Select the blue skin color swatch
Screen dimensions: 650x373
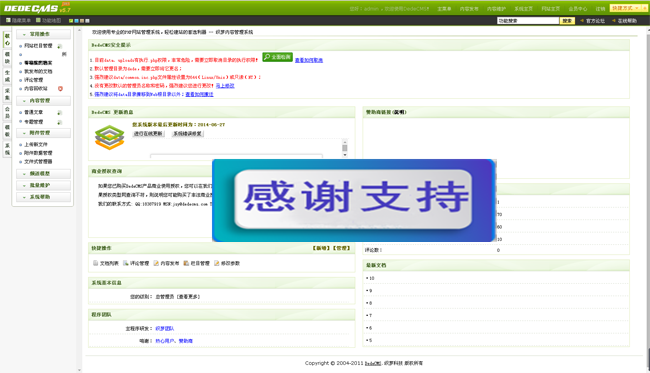point(76,21)
